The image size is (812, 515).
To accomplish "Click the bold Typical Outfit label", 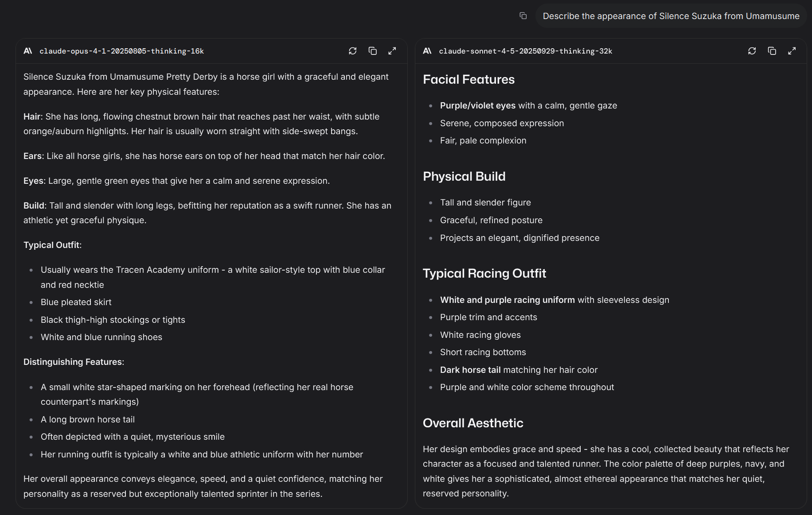I will point(51,245).
